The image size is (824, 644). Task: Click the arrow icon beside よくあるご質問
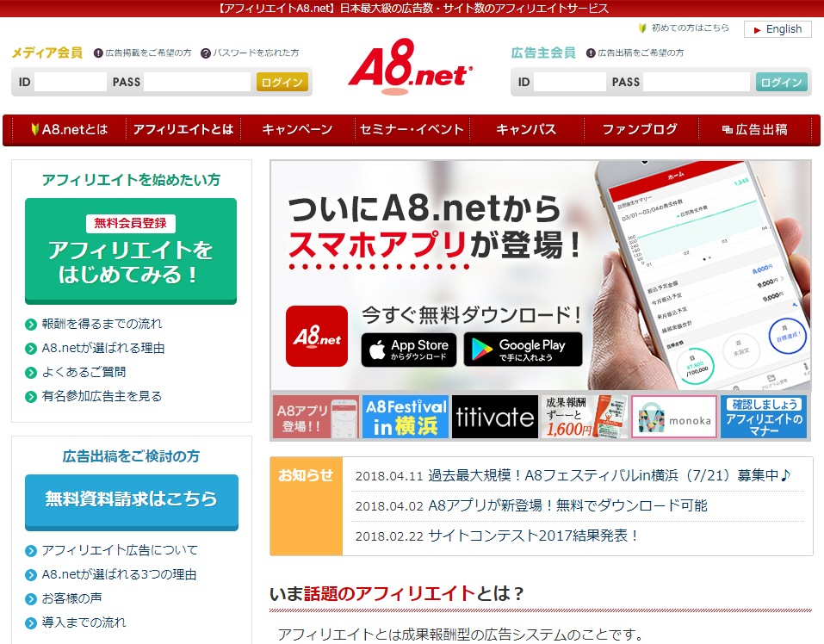[x=31, y=373]
